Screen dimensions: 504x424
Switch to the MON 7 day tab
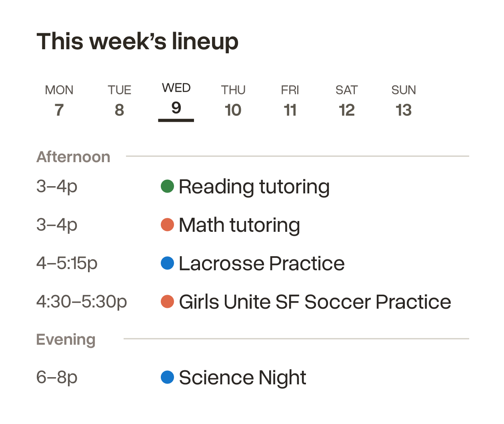(59, 100)
